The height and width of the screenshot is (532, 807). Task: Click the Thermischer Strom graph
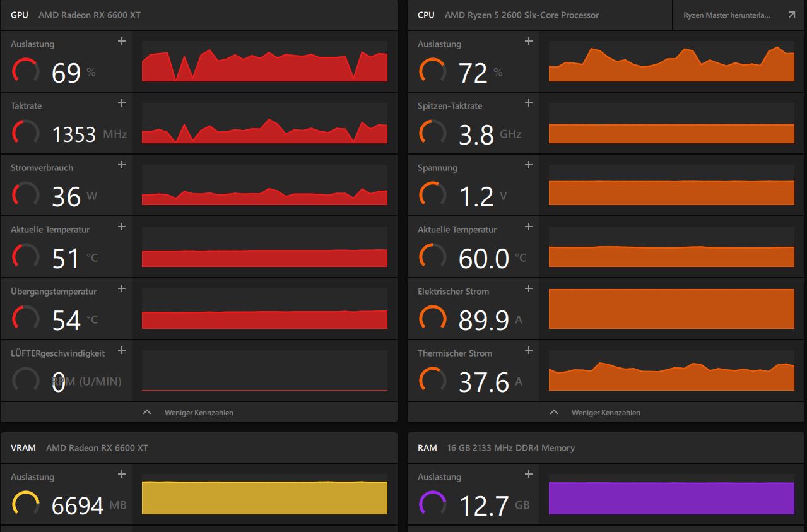[671, 370]
